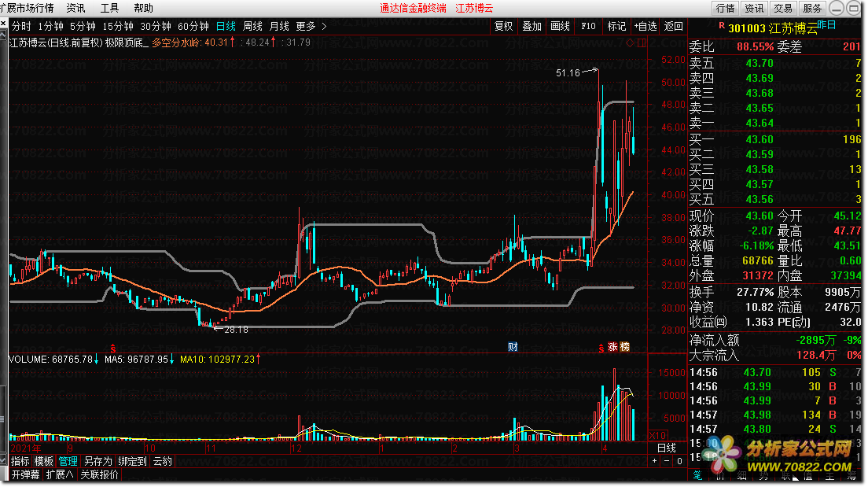The width and height of the screenshot is (868, 487).
Task: Select the 15分钟 period tab
Action: click(x=118, y=26)
